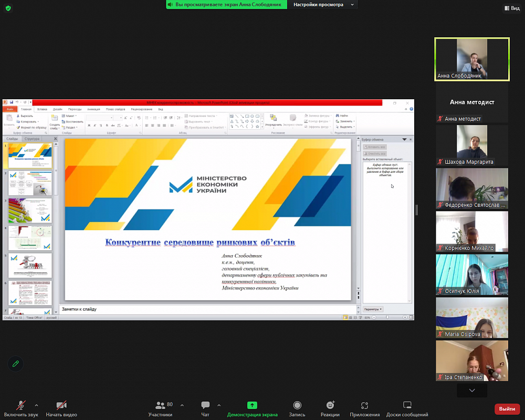525x420 pixels.
Task: Close the Буфер обмена clipboard pane
Action: click(411, 139)
